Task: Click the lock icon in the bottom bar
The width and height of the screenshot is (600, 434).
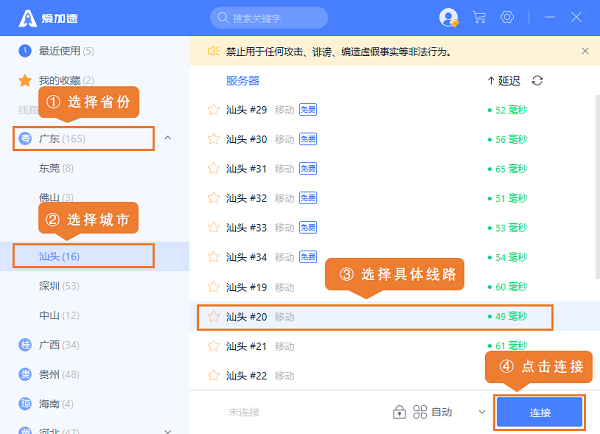Action: pyautogui.click(x=399, y=412)
